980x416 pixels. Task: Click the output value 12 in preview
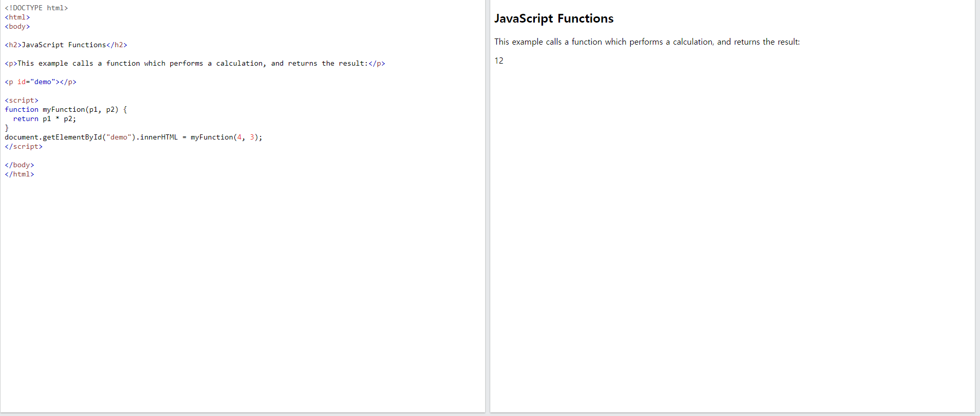coord(499,61)
